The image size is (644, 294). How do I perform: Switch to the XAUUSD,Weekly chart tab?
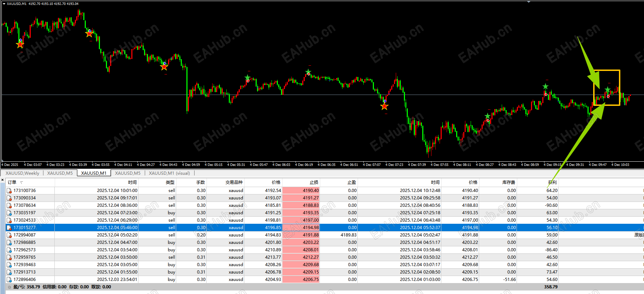[22, 173]
